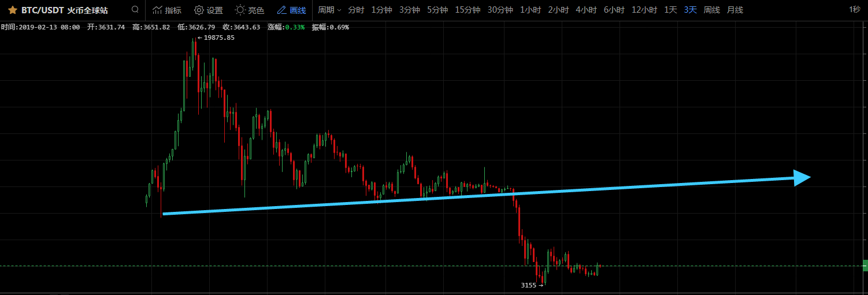Open the 设置 settings gear
This screenshot has width=868, height=295.
click(209, 10)
